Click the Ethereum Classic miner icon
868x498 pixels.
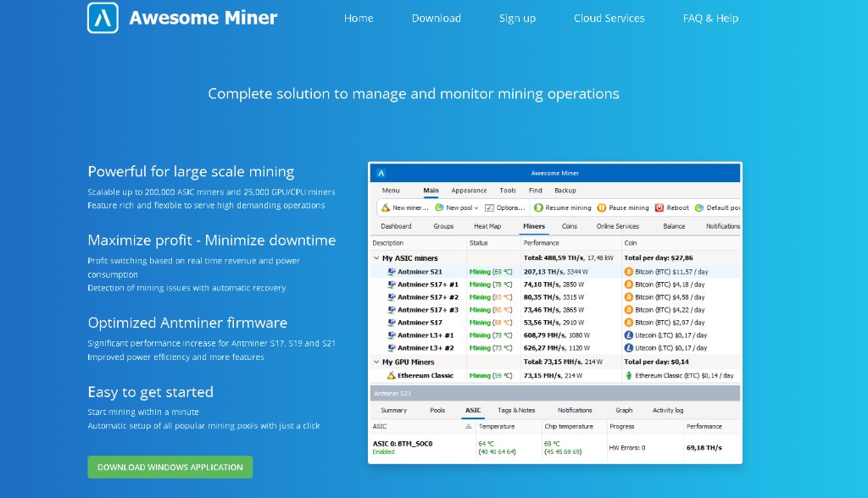coord(391,376)
